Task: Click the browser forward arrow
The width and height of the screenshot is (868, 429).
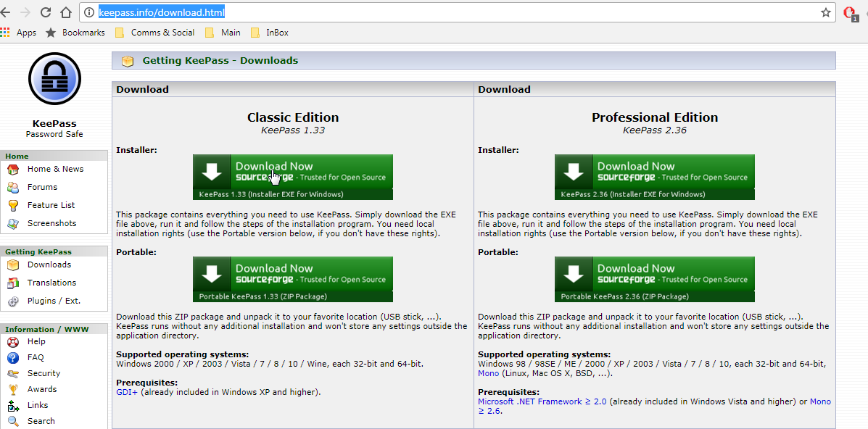Action: click(25, 12)
